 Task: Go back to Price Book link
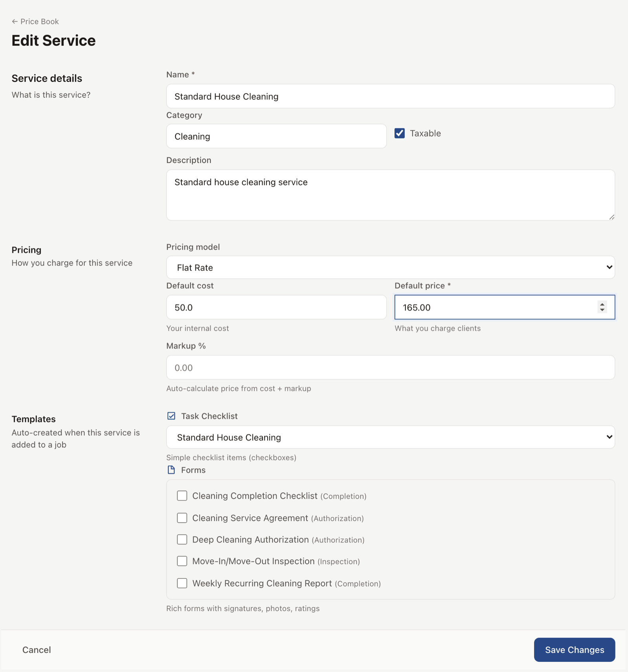tap(35, 22)
